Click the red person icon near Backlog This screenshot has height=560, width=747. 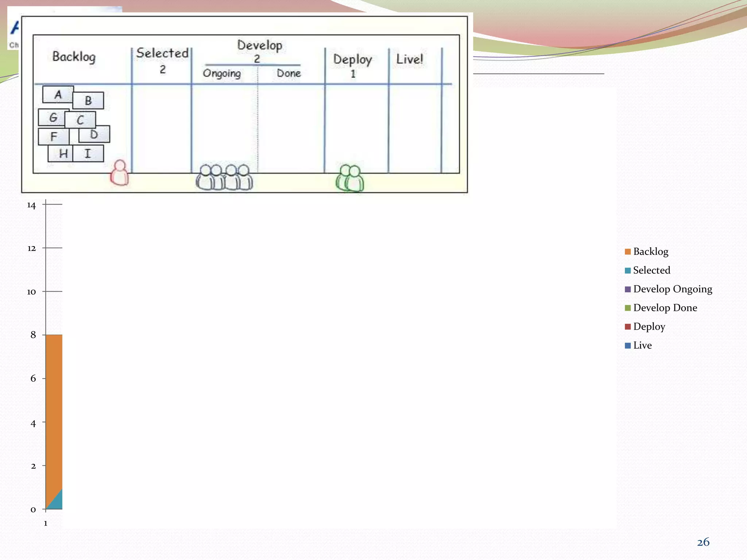coord(120,172)
